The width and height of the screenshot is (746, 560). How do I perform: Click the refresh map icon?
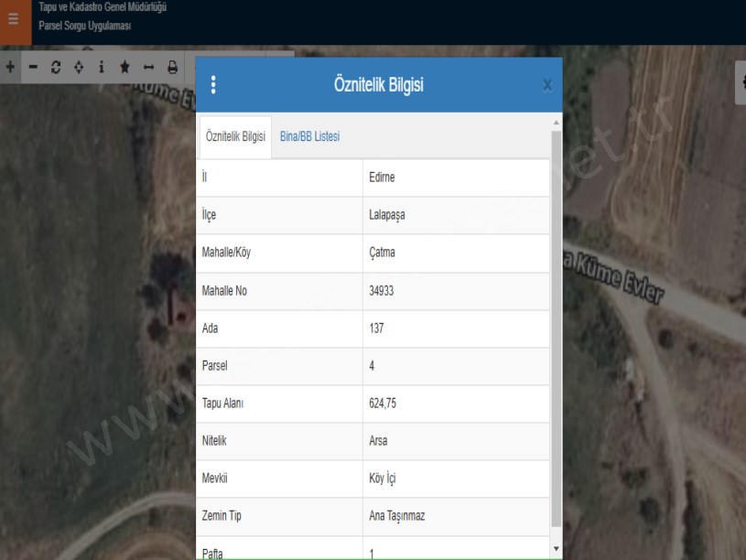click(56, 67)
